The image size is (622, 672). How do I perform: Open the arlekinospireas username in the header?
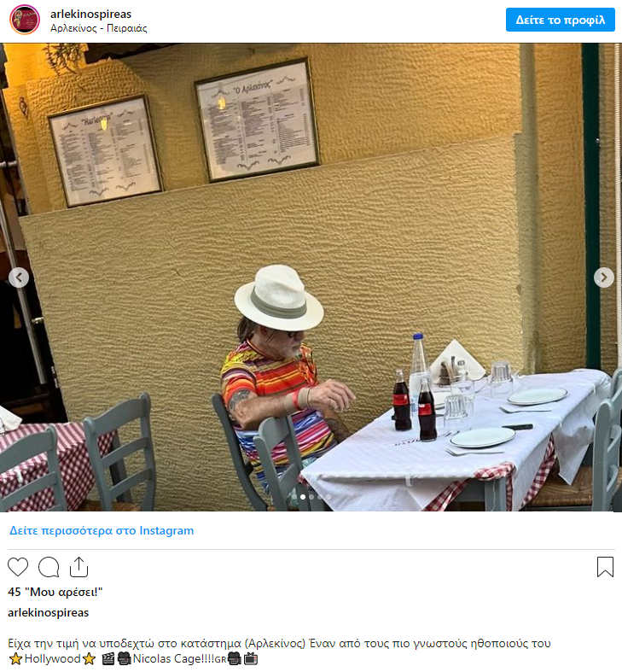pyautogui.click(x=90, y=14)
